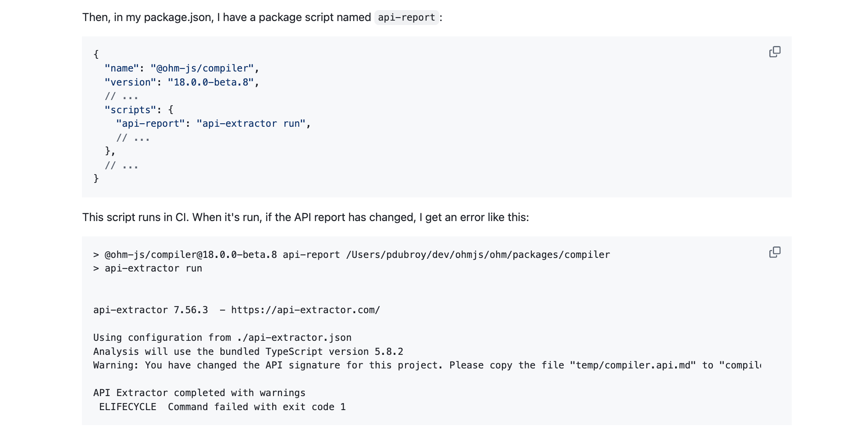Copy the terminal error output block
This screenshot has height=443, width=868.
click(775, 252)
